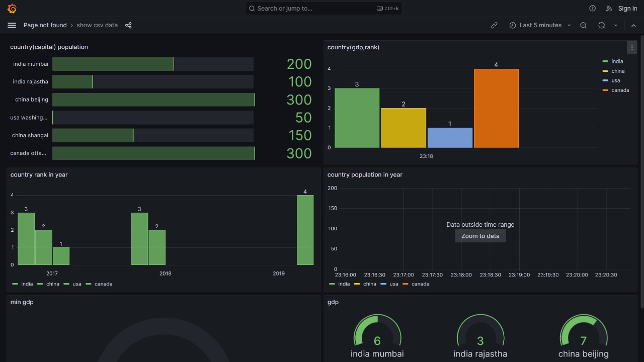The width and height of the screenshot is (644, 362).
Task: Select the min gdp panel title
Action: click(22, 302)
